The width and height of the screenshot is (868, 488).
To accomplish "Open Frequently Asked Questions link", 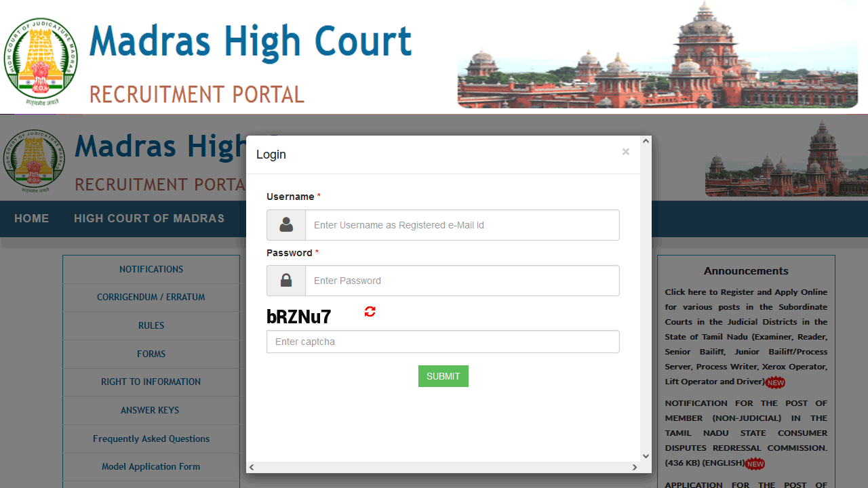I will [x=151, y=439].
